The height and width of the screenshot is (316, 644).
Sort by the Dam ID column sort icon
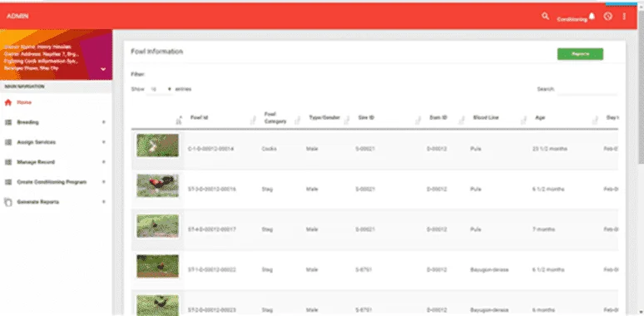[x=462, y=121]
